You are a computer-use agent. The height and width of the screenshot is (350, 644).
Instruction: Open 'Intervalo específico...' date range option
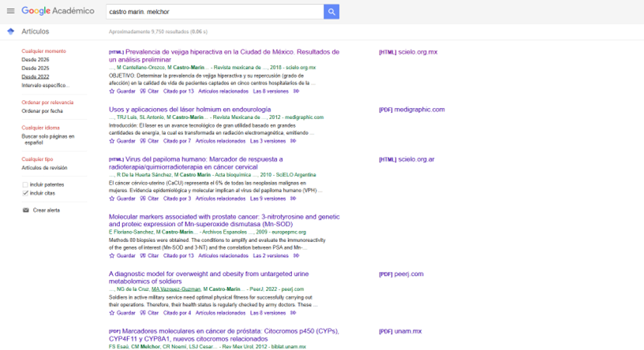tap(44, 85)
